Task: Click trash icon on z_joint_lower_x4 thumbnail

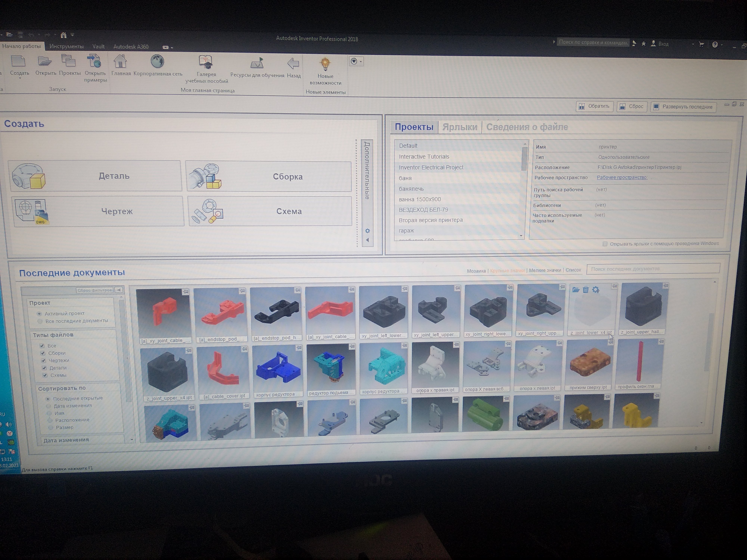Action: coord(586,290)
